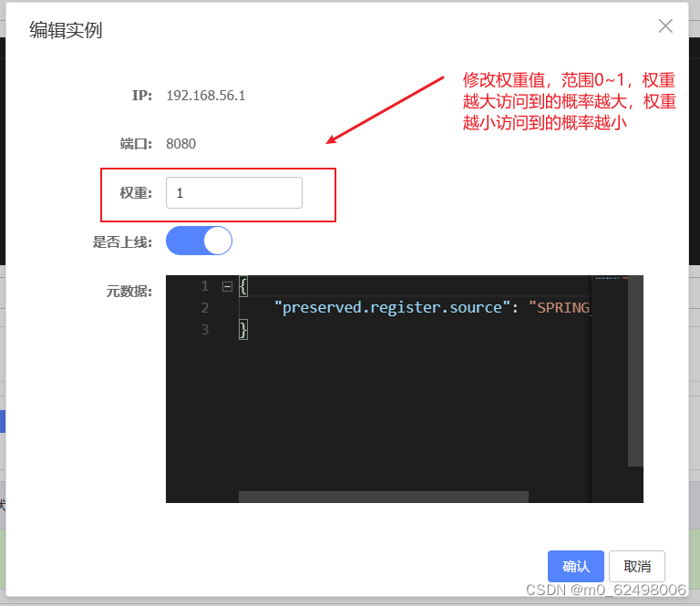
Task: Click the IP value 192.168.56.1
Action: (x=206, y=96)
